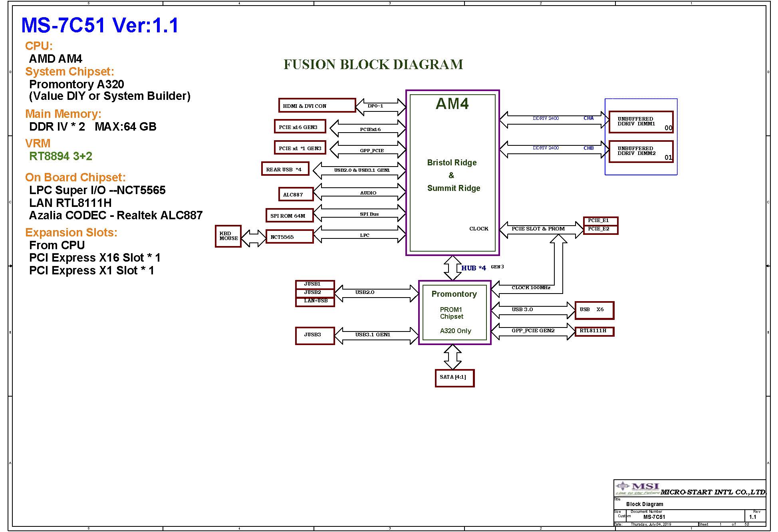778x532 pixels.
Task: Select 'DDR IV * 2 MAX:64 GB' text
Action: click(93, 127)
